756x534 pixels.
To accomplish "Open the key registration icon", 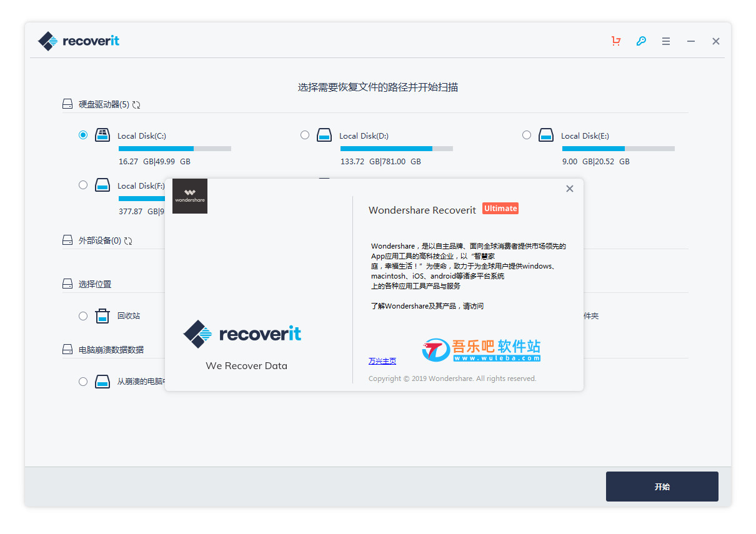I will 641,41.
